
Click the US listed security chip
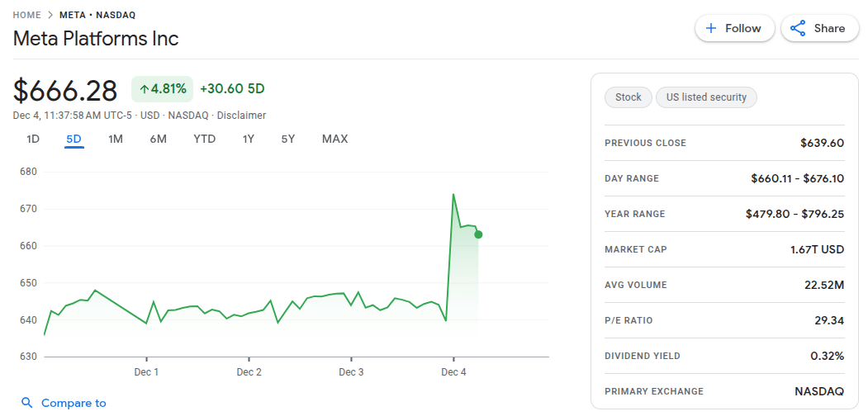click(706, 97)
